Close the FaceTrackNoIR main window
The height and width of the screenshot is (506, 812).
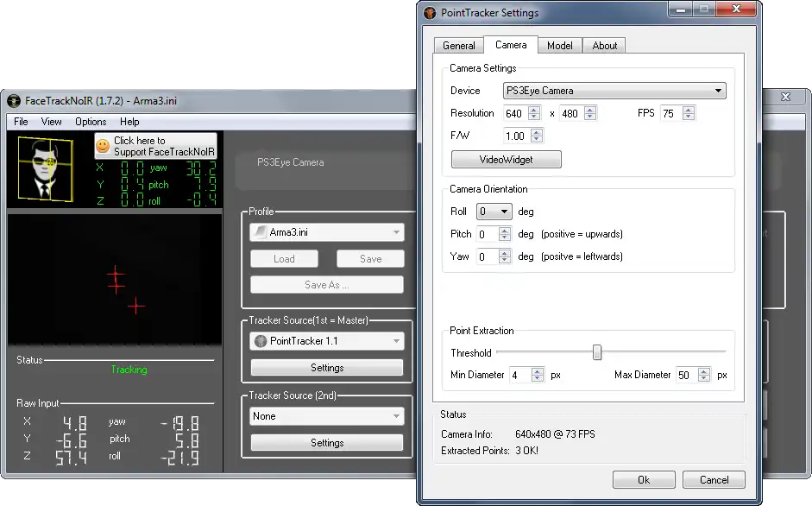click(785, 97)
